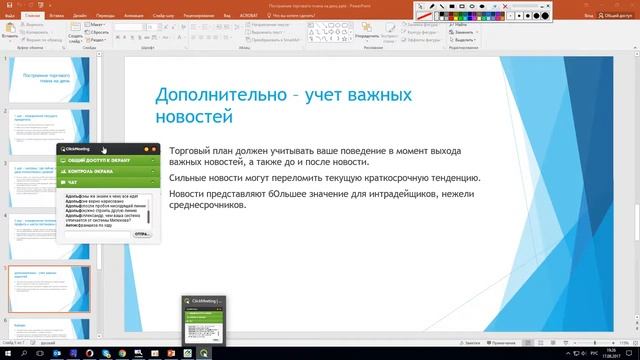This screenshot has width=640, height=360.
Task: Click the PowerPoint icon on taskbar
Action: click(171, 353)
